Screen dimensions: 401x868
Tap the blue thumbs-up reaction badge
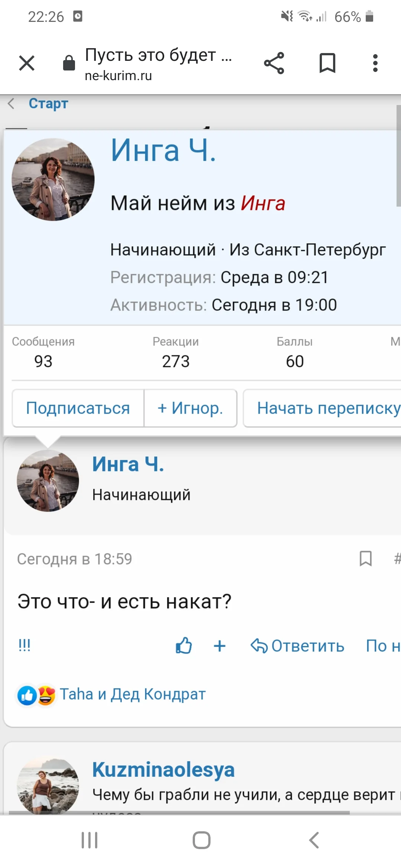pyautogui.click(x=26, y=694)
